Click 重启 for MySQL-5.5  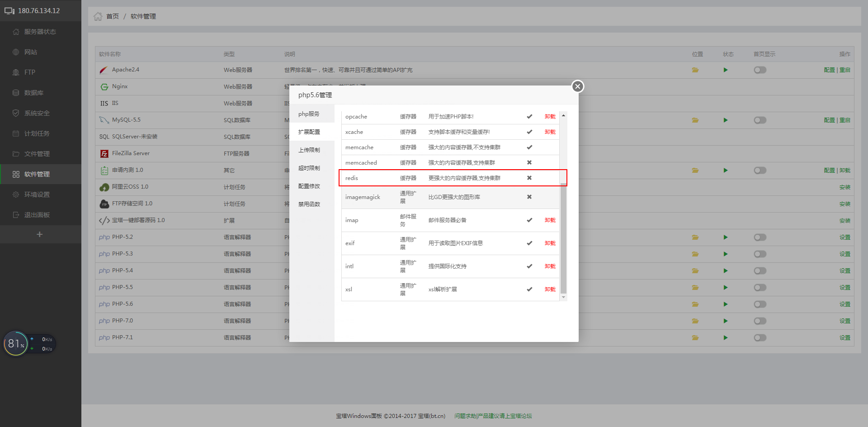coord(845,120)
